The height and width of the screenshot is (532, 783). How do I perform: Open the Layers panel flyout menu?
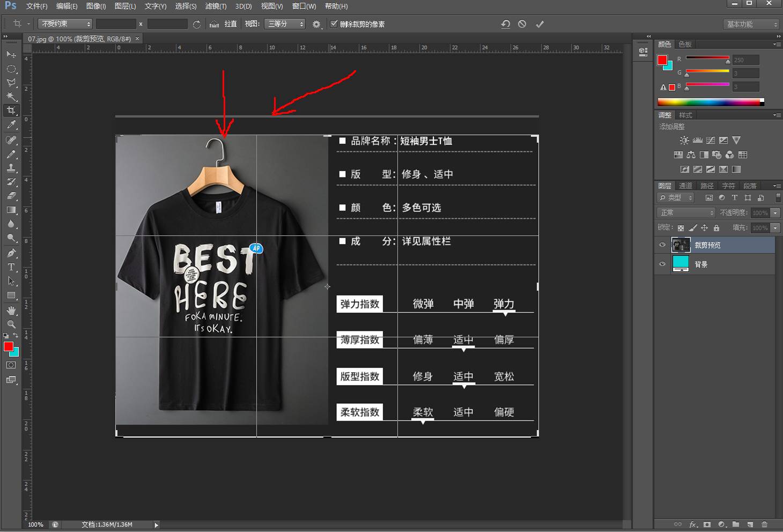pyautogui.click(x=777, y=186)
